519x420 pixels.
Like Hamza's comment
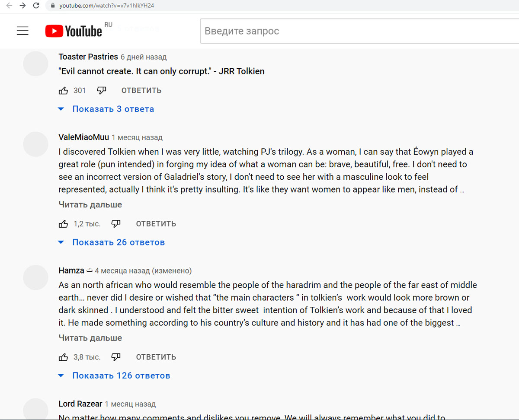point(64,357)
